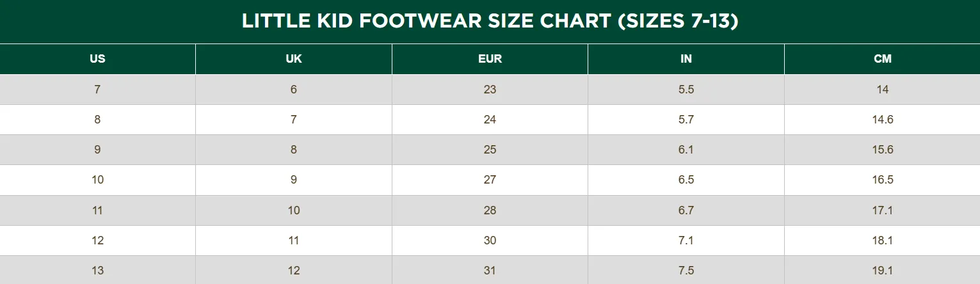
Task: Click the 16.5 CM cell
Action: pos(882,180)
